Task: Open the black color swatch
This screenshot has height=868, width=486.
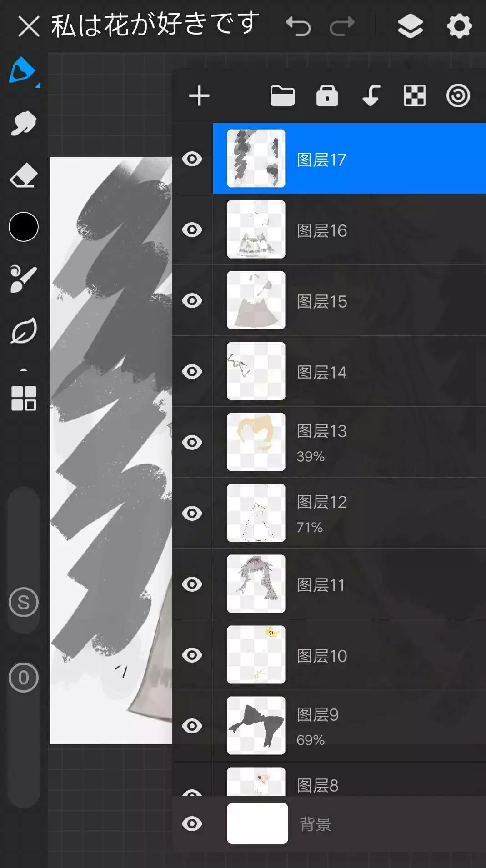Action: (x=24, y=226)
